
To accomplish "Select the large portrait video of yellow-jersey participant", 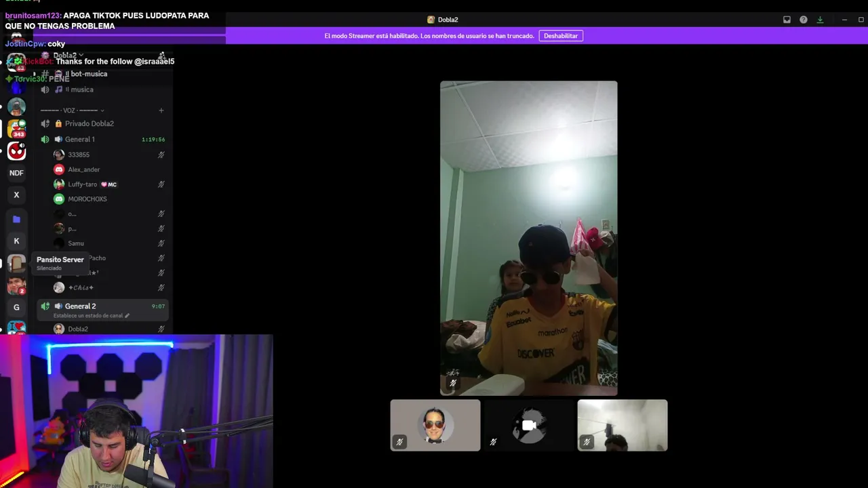I will pyautogui.click(x=529, y=238).
